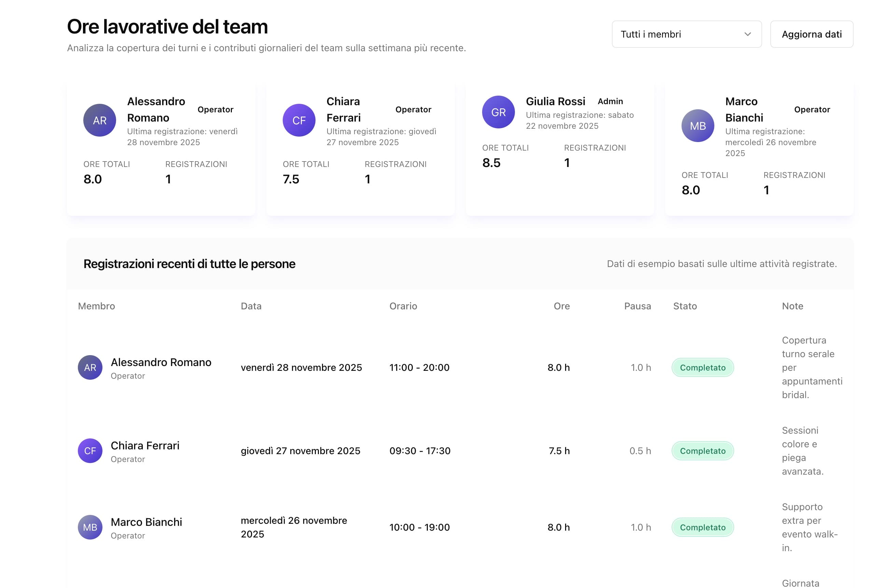
Task: Click the Orario column header
Action: 403,306
